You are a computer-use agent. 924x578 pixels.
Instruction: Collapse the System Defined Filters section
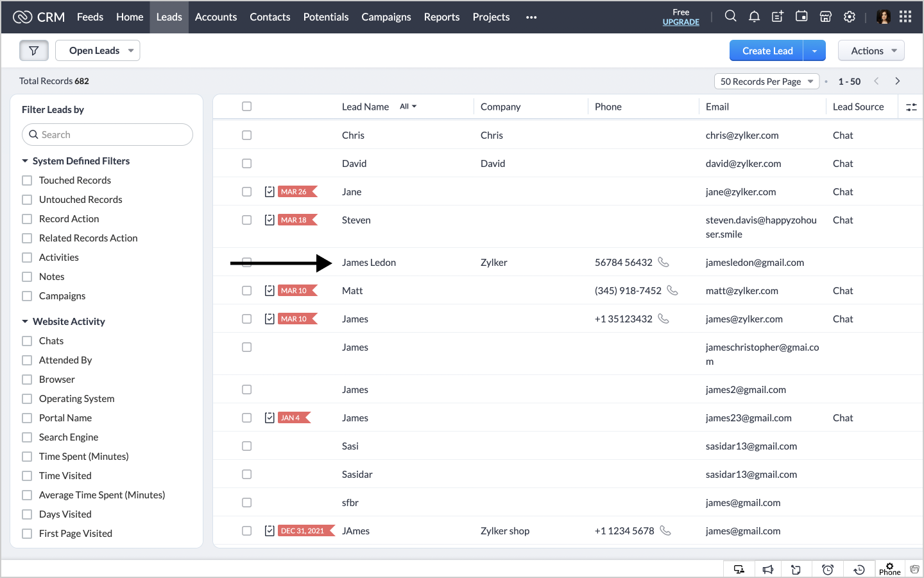tap(25, 161)
